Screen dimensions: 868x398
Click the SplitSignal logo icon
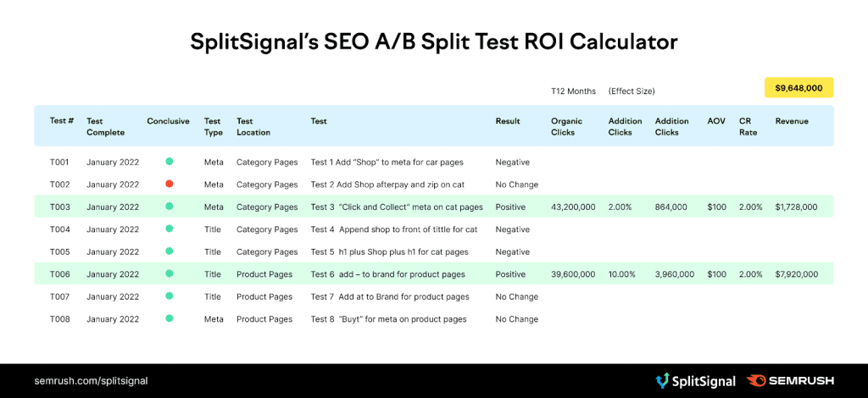pos(662,381)
